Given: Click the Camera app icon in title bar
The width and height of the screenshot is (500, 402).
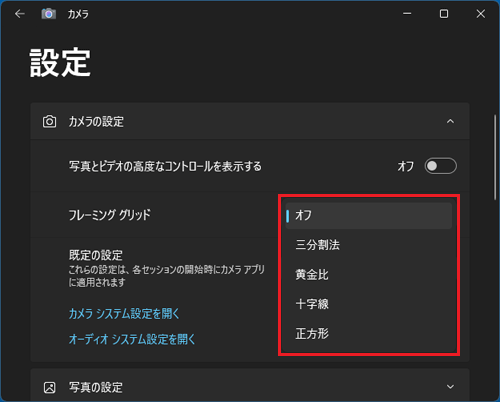Looking at the screenshot, I should coord(49,14).
